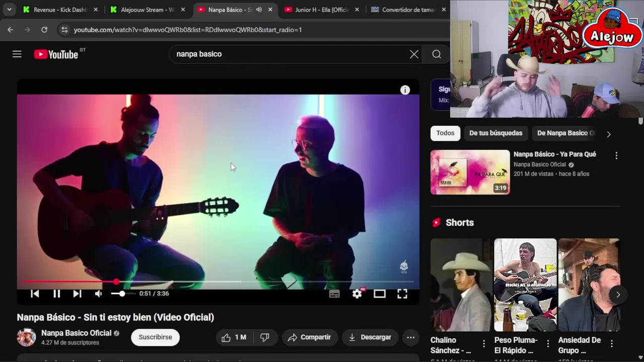The image size is (644, 362).
Task: Subscribe with the Suscribirse button
Action: pos(155,337)
